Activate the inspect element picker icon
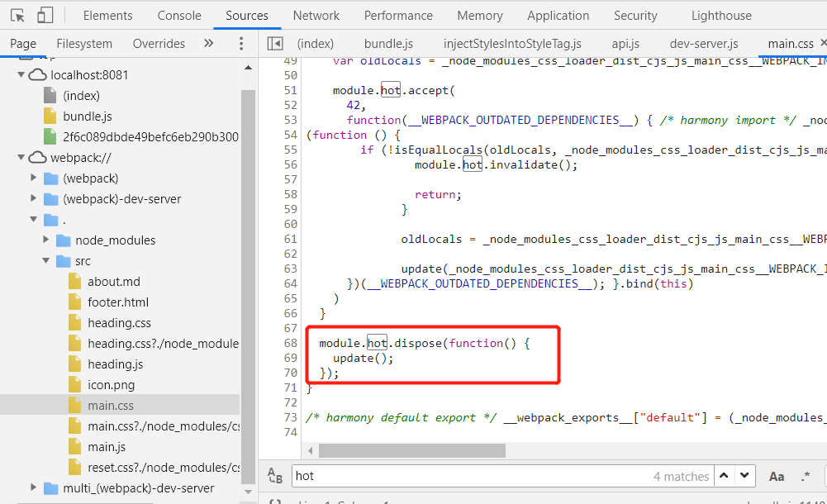The image size is (827, 504). (17, 16)
